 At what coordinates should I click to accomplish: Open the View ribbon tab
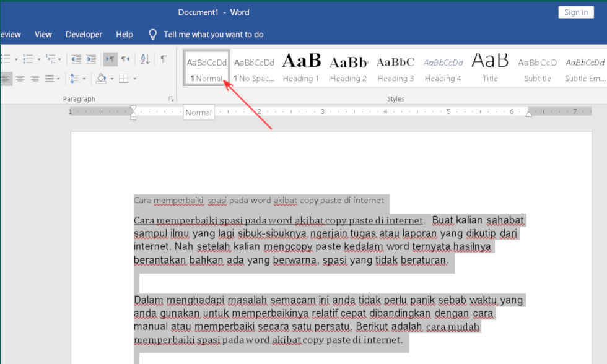pos(43,35)
